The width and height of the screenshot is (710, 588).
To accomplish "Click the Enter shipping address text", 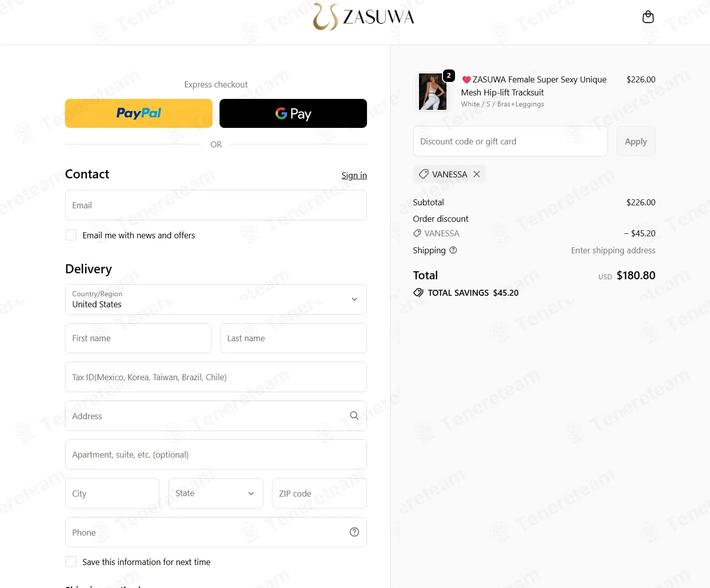I will point(613,250).
